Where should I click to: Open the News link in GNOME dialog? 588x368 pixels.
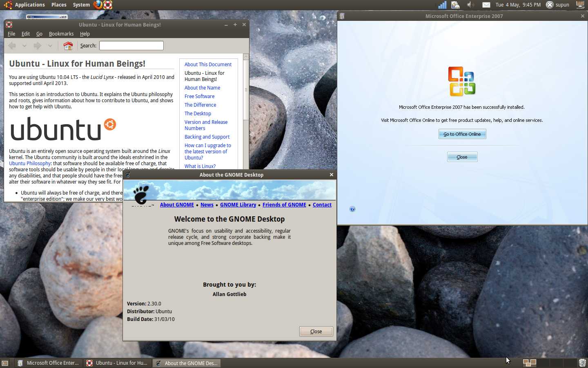pos(207,205)
